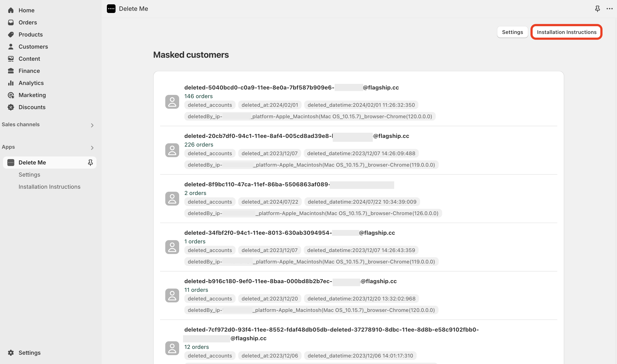The image size is (617, 364).
Task: Click customer deleted-7cf972d0-93f4 email
Action: click(332, 334)
